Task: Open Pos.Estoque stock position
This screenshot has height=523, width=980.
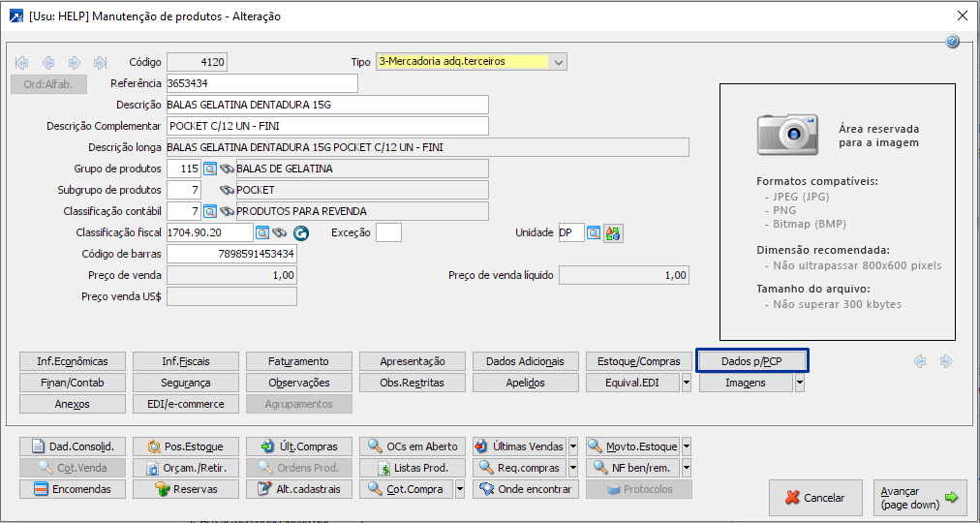Action: click(186, 446)
